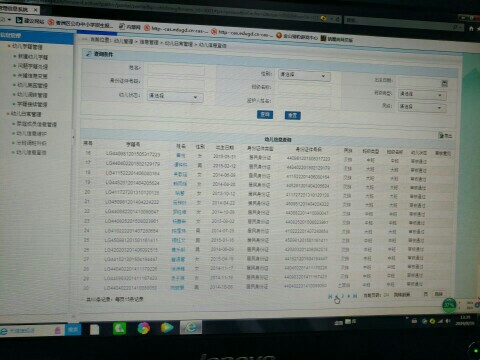The image size is (480, 360).
Task: Go to last page of results
Action: click(355, 296)
